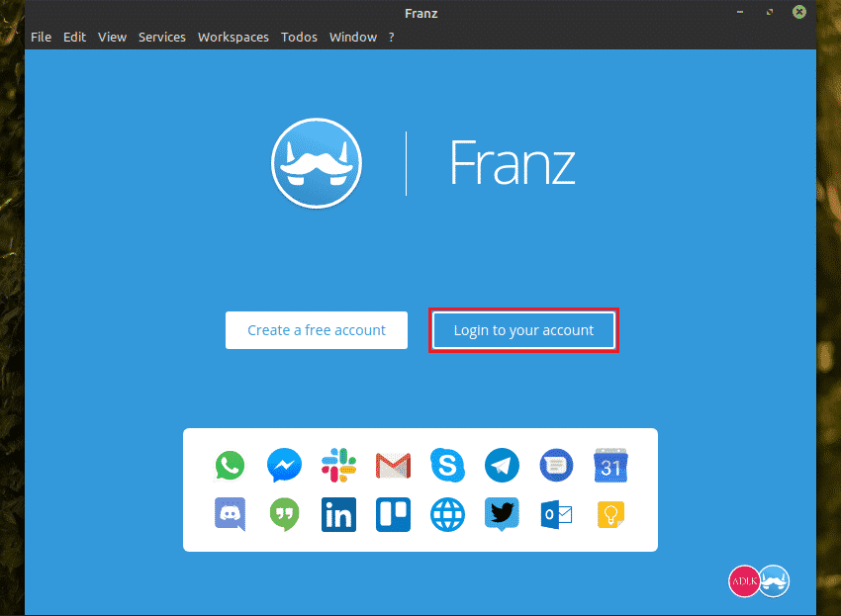Click the Skype service icon
Viewport: 841px width, 616px height.
tap(448, 465)
